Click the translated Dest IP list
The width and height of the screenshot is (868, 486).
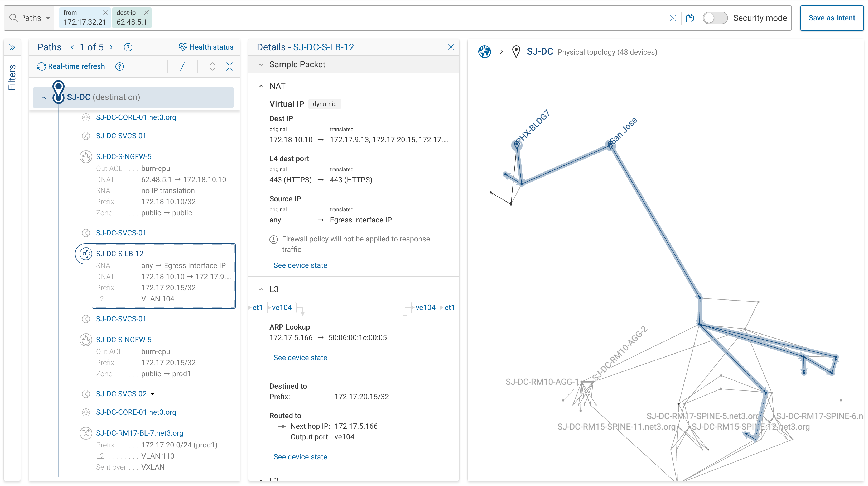coord(389,140)
